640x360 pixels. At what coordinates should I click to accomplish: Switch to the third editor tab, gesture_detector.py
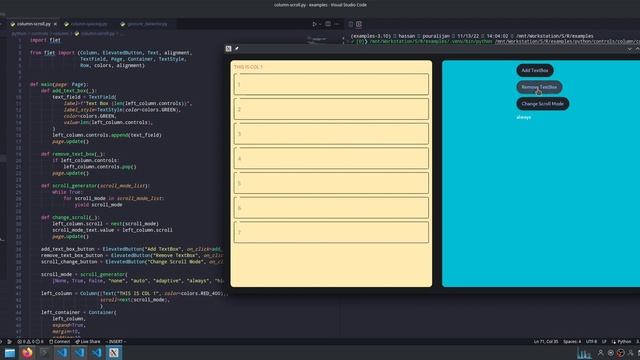click(x=147, y=24)
